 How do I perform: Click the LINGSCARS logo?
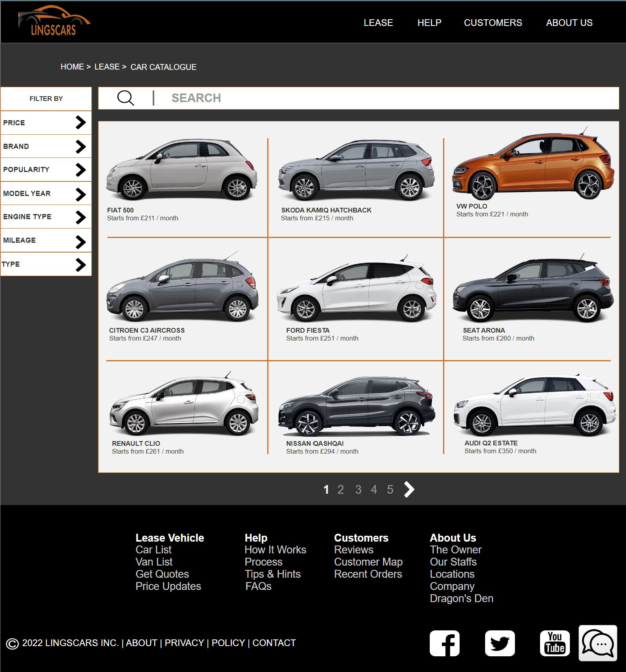pyautogui.click(x=54, y=21)
